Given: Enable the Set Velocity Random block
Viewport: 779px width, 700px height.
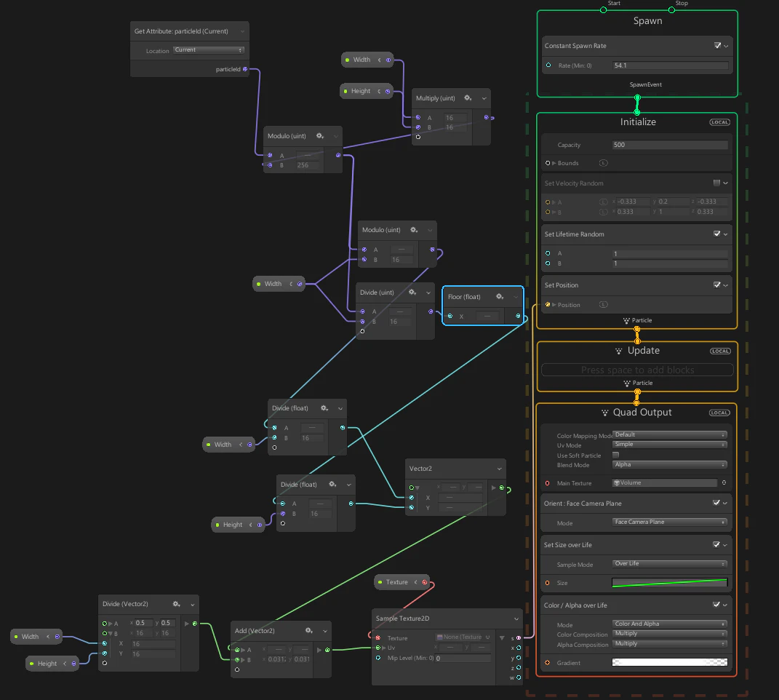Looking at the screenshot, I should pyautogui.click(x=716, y=183).
